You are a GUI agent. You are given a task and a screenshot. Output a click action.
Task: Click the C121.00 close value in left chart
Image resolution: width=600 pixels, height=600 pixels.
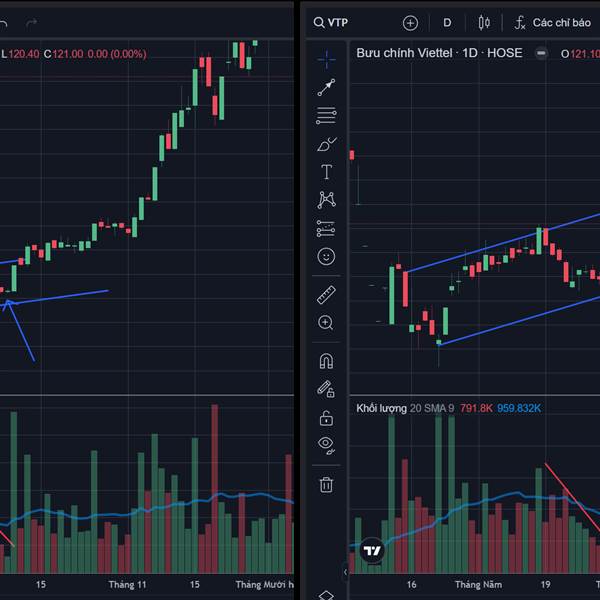click(64, 54)
